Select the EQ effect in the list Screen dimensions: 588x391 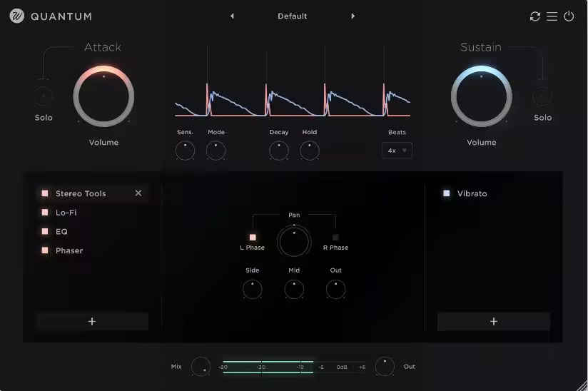pos(61,231)
